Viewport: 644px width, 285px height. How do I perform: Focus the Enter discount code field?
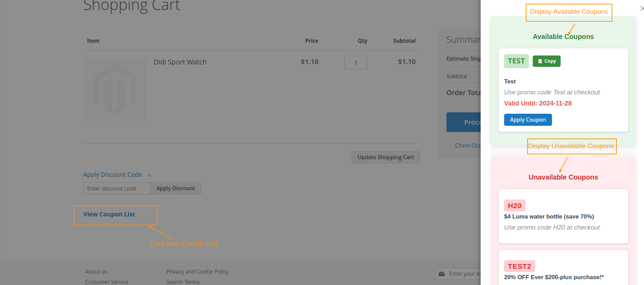coord(117,189)
